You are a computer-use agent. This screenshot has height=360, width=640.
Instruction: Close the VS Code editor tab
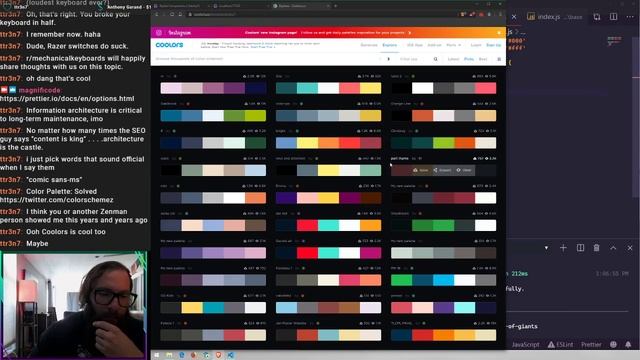pyautogui.click(x=514, y=17)
